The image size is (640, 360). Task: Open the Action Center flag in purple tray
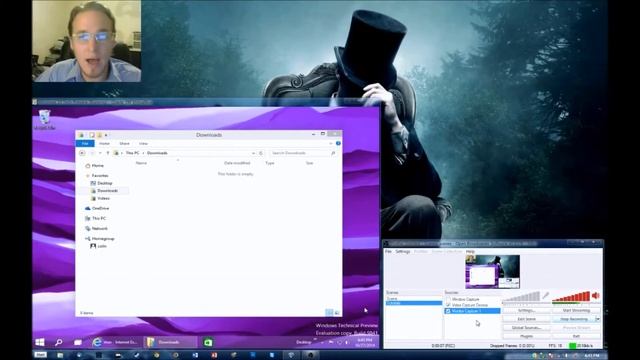(x=331, y=342)
